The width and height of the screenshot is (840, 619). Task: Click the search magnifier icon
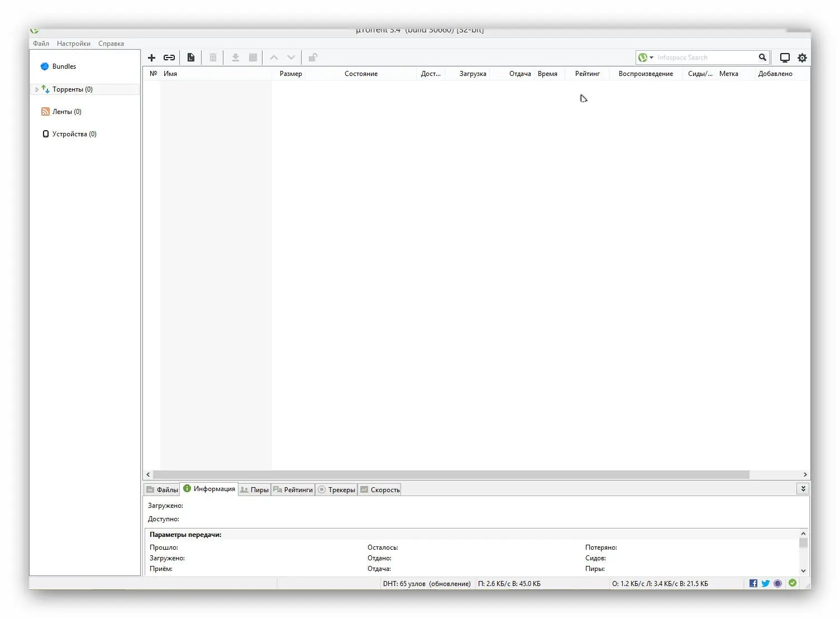point(762,58)
